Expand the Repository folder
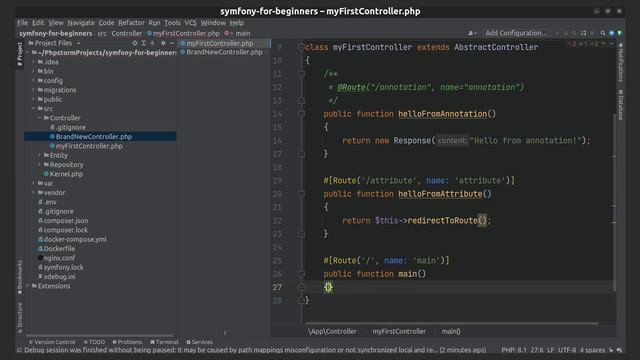Screen dimensions: 640x360 click(x=40, y=165)
